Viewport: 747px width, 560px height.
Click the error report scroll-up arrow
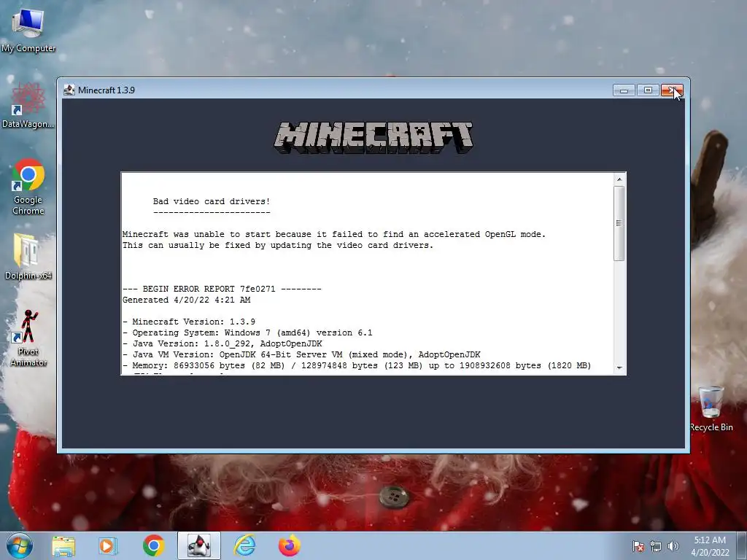pos(619,179)
